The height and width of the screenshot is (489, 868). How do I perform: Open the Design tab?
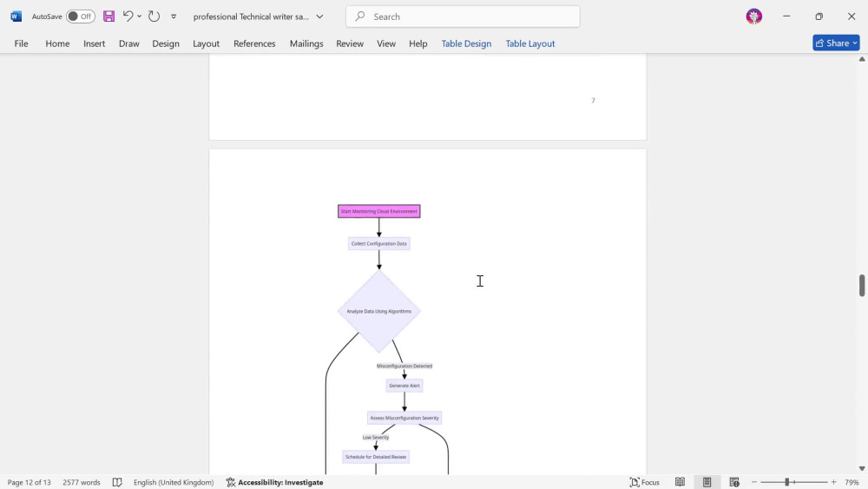(x=166, y=43)
